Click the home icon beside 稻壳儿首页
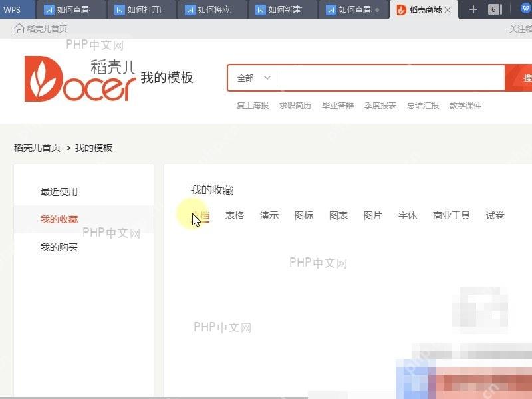 pos(19,29)
